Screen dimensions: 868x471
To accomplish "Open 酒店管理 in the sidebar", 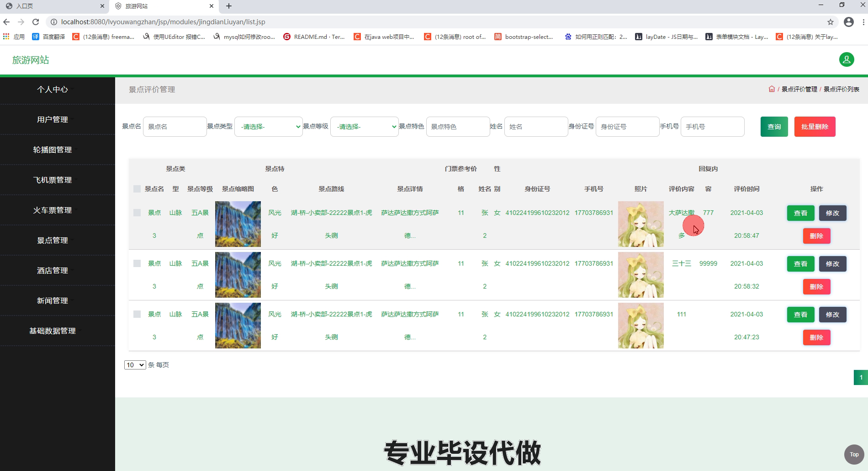I will (x=53, y=271).
